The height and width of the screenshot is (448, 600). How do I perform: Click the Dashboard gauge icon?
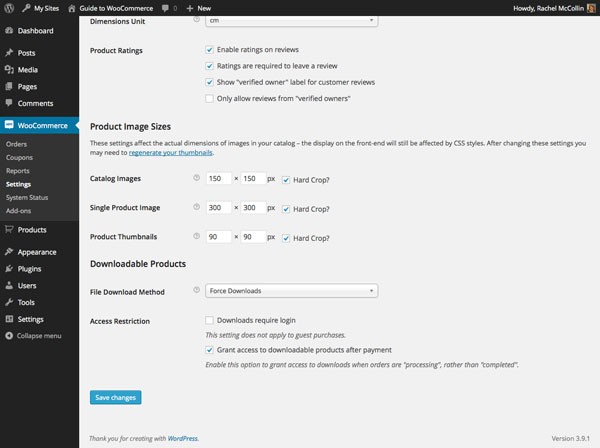pos(9,31)
